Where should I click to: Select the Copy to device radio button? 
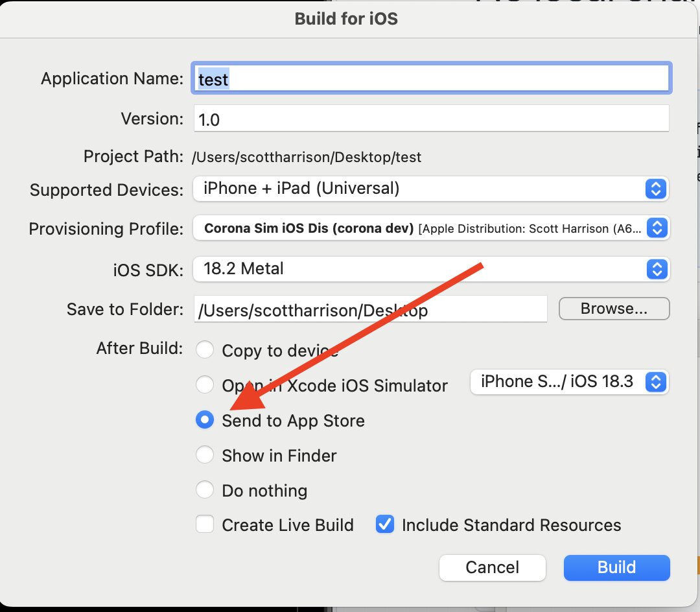pos(204,349)
